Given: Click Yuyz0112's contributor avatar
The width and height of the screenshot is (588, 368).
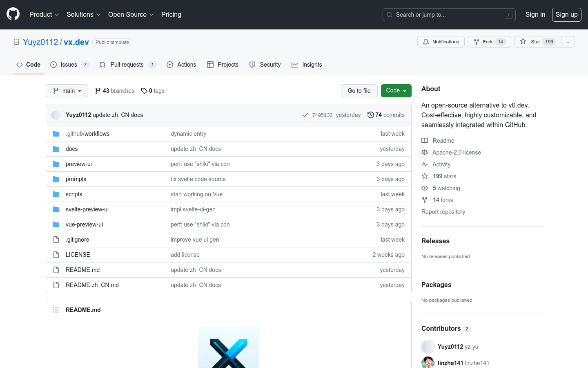Looking at the screenshot, I should click(428, 347).
